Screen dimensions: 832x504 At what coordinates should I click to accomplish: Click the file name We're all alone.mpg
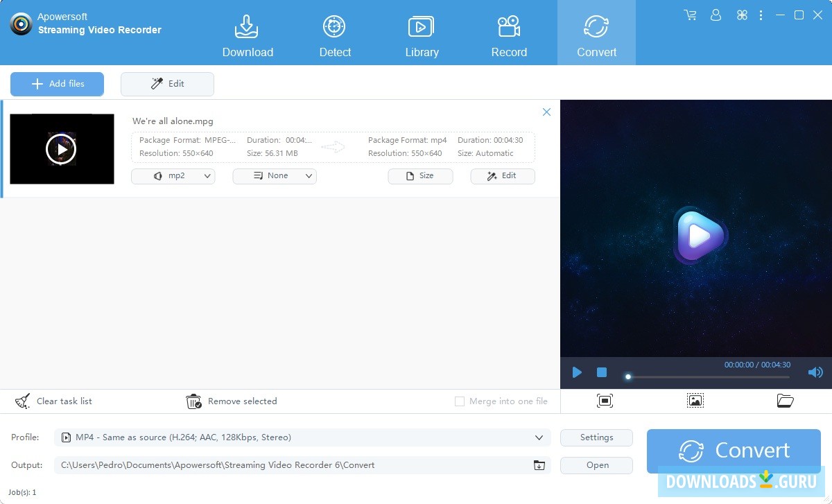pos(173,121)
